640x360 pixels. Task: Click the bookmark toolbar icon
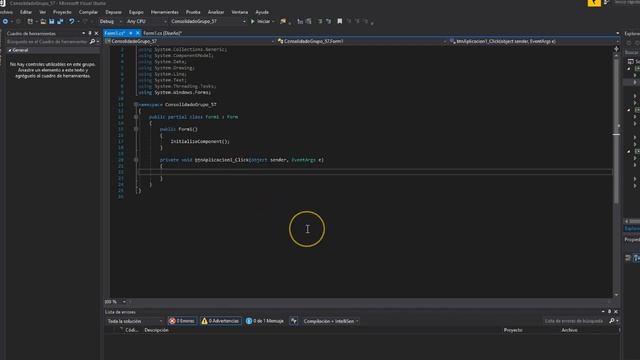[x=340, y=21]
